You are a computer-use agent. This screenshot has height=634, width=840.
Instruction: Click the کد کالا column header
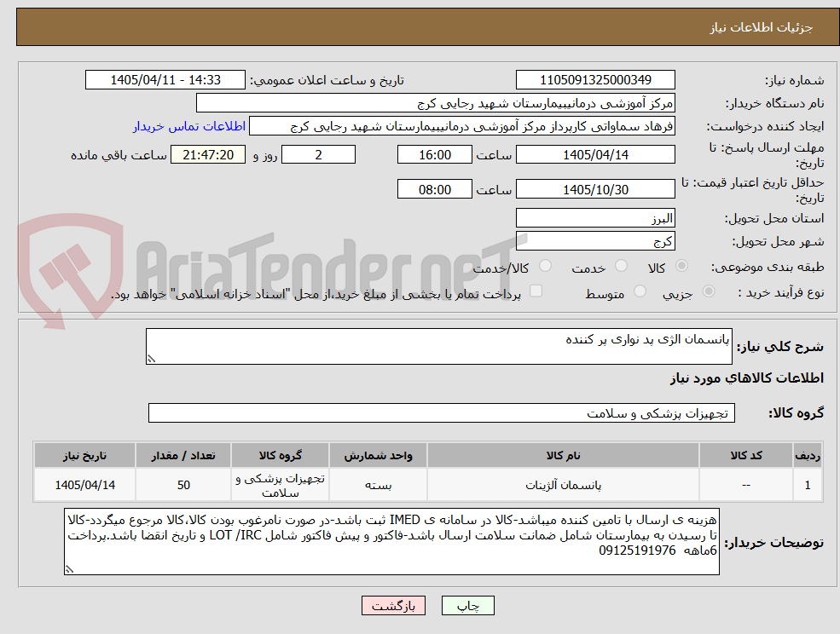click(745, 455)
